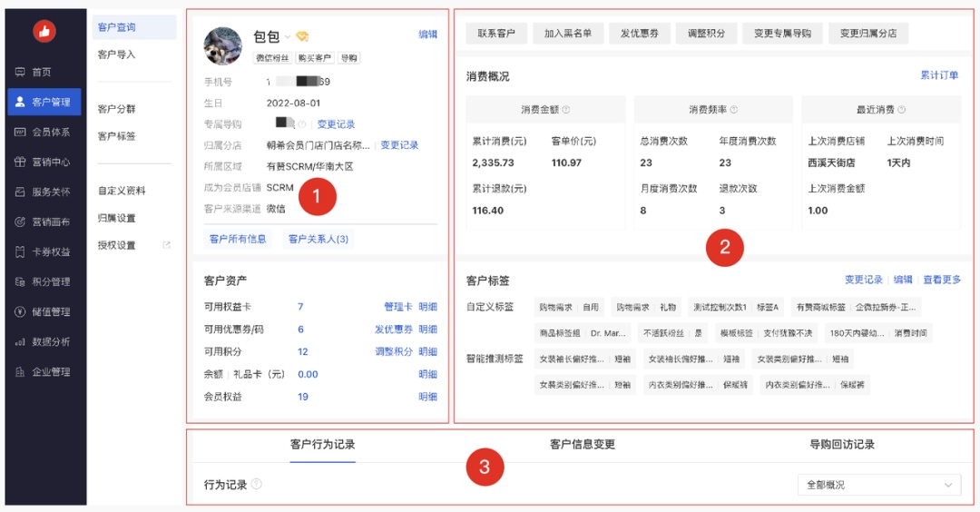The height and width of the screenshot is (512, 980).
Task: Click the 客户关系人(3) button
Action: pyautogui.click(x=318, y=239)
